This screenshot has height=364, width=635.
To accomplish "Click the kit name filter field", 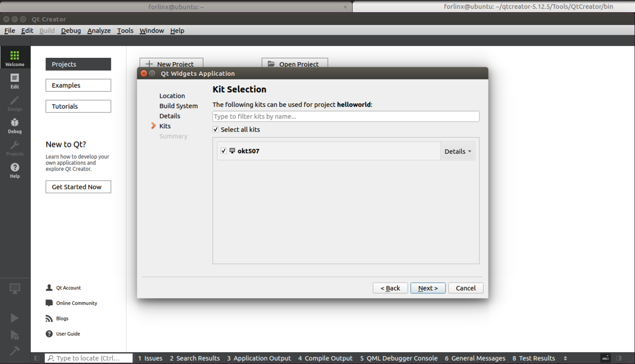I will (345, 117).
